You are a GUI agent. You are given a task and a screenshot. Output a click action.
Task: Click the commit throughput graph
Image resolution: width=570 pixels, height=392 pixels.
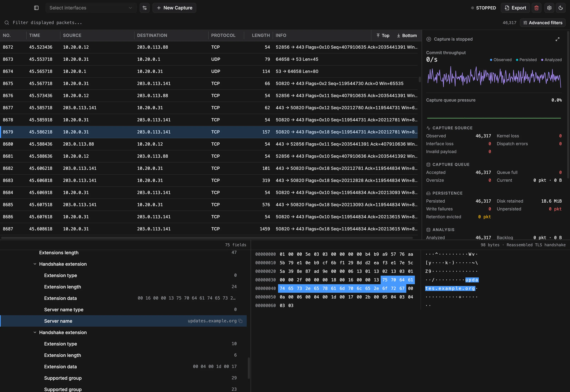coord(494,77)
